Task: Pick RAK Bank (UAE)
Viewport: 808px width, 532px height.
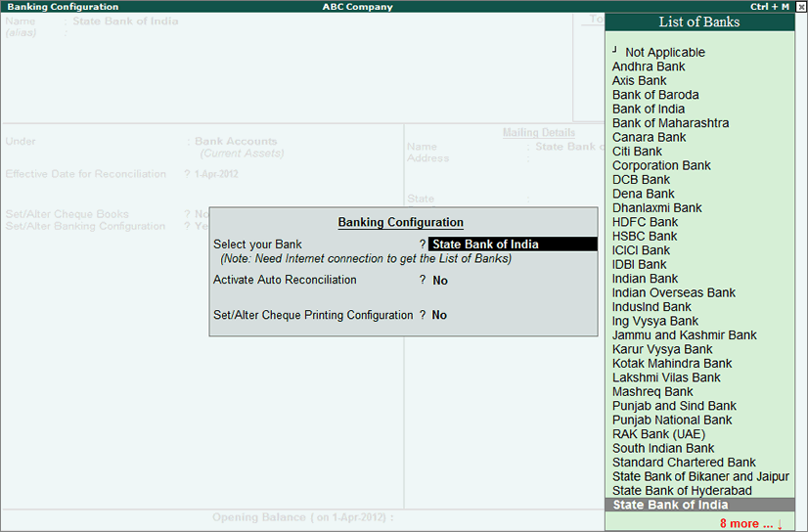Action: pyautogui.click(x=658, y=434)
